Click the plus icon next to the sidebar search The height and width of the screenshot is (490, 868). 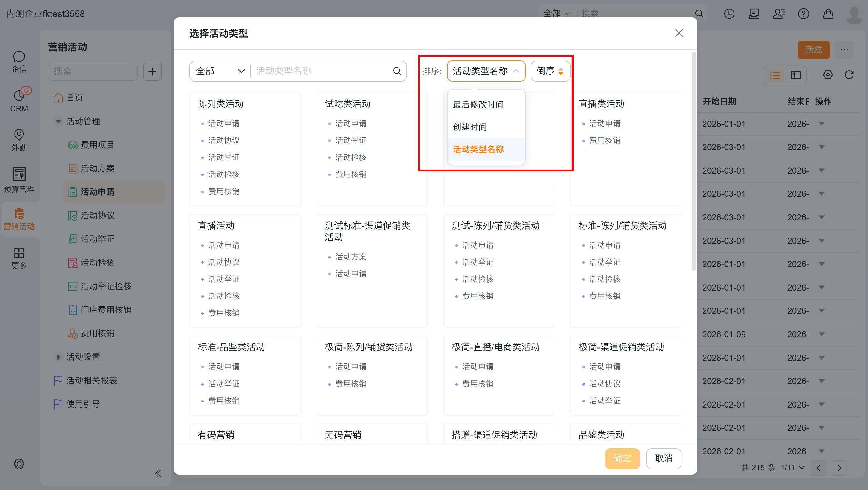point(152,71)
